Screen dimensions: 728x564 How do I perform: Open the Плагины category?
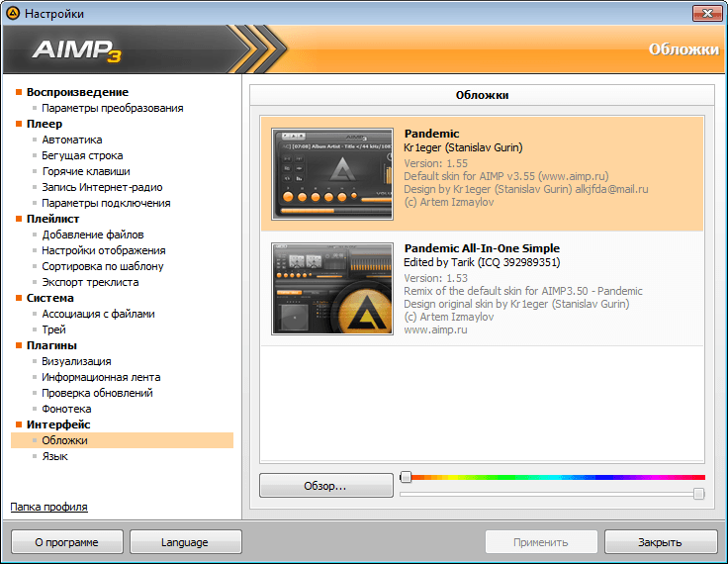click(51, 345)
